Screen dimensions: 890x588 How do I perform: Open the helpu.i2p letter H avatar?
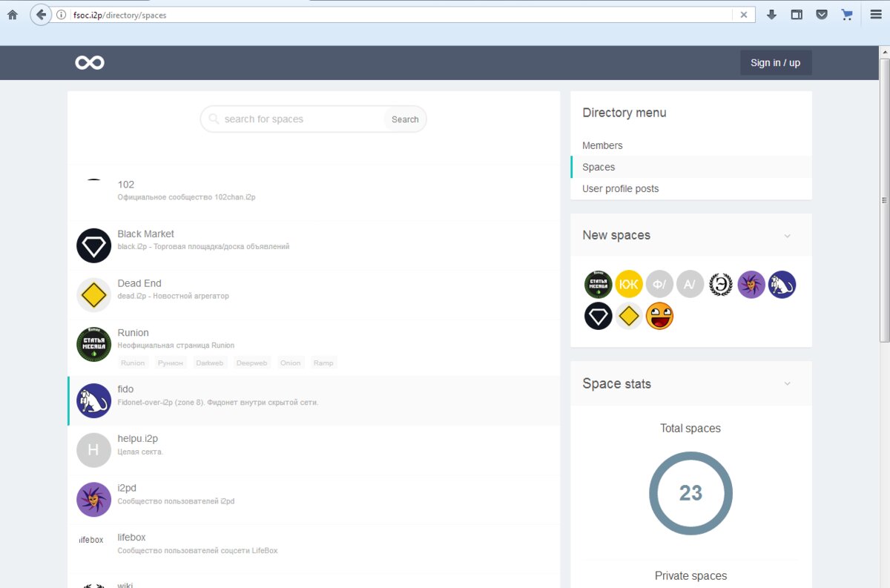point(94,450)
